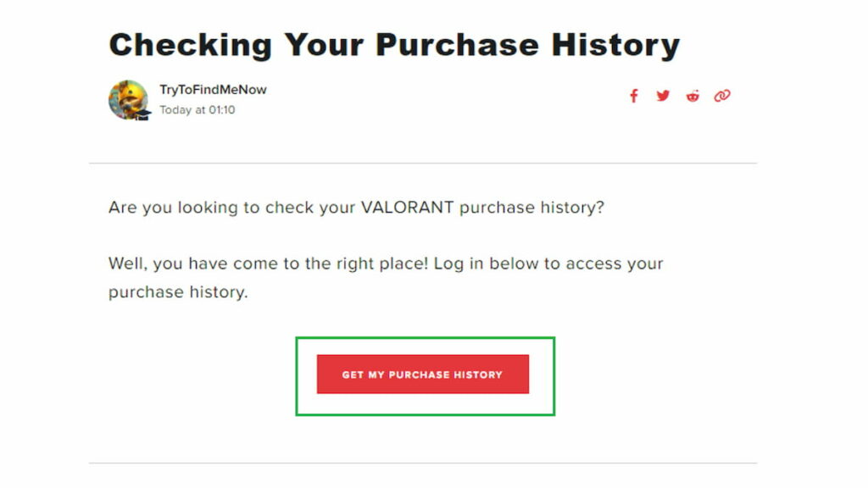
Task: Share the article via Twitter icon
Action: [x=663, y=96]
